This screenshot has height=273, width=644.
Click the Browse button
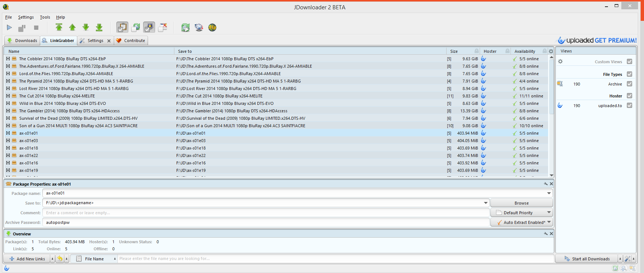point(521,203)
